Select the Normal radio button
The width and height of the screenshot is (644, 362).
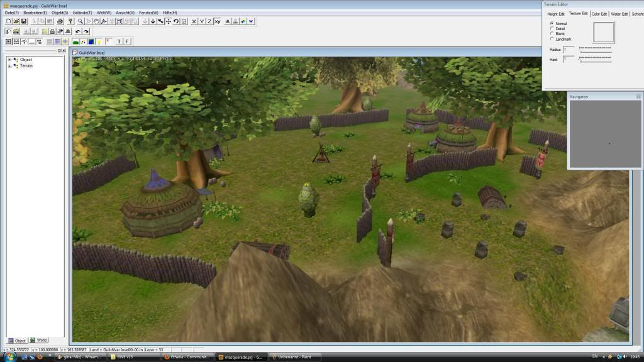pyautogui.click(x=552, y=23)
